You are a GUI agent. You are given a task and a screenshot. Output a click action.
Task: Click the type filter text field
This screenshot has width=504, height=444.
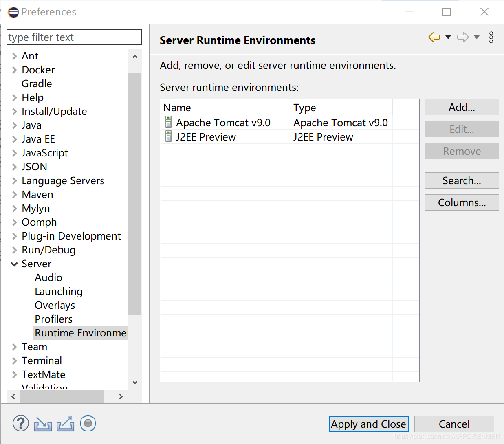[x=74, y=37]
